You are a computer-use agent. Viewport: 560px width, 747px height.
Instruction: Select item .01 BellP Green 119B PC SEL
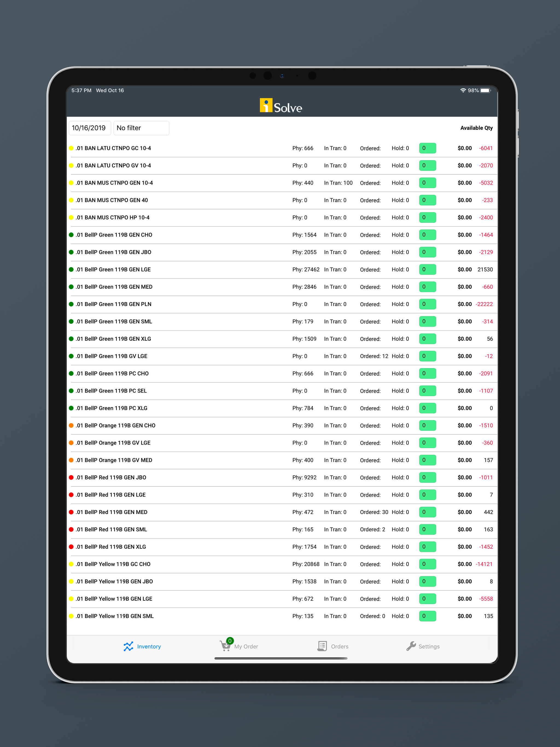[x=111, y=391]
